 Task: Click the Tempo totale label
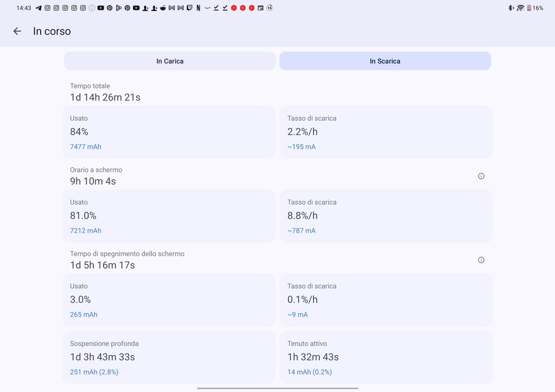pos(90,86)
